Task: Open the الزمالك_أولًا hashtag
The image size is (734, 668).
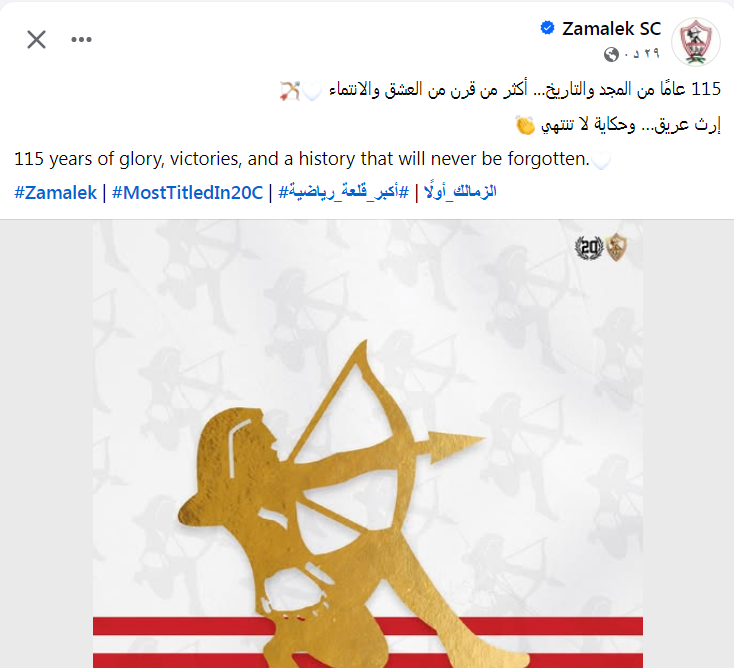Action: 460,192
